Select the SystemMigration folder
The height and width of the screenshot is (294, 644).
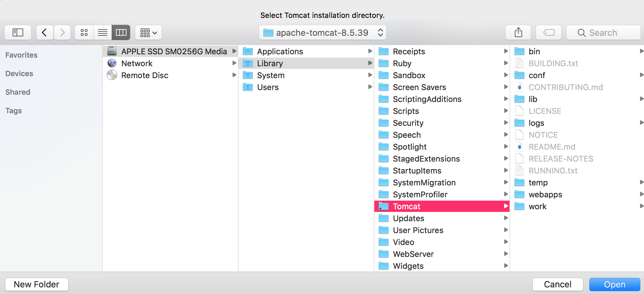442,182
